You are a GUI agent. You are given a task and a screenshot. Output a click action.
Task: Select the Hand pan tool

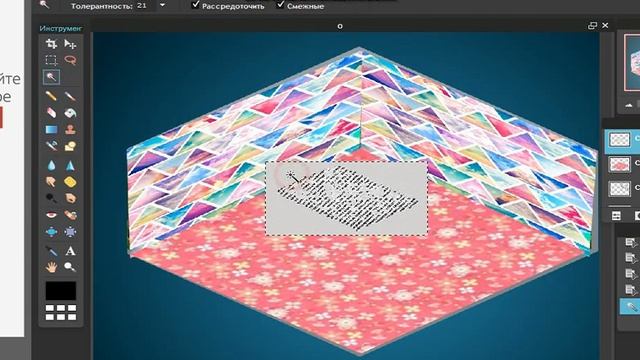pos(51,267)
